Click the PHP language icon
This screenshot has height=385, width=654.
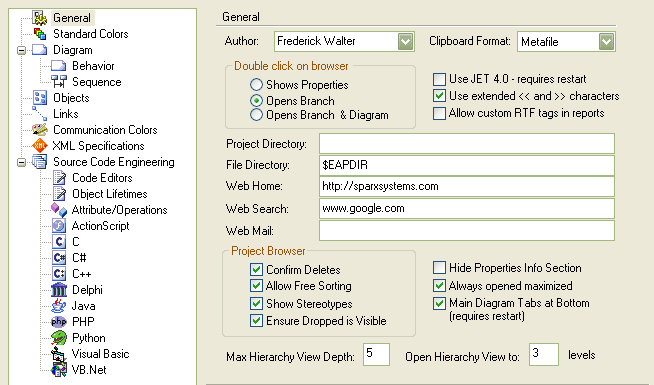point(59,322)
